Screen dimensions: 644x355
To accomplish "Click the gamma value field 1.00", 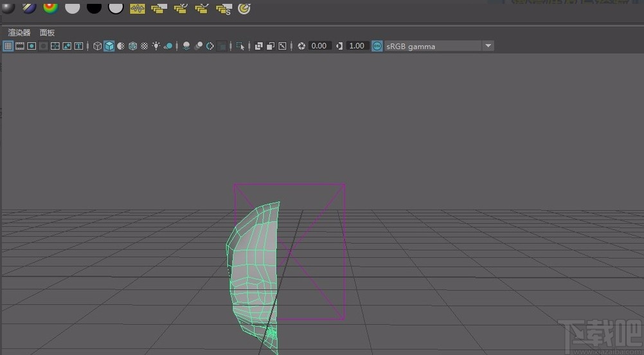I will point(357,46).
